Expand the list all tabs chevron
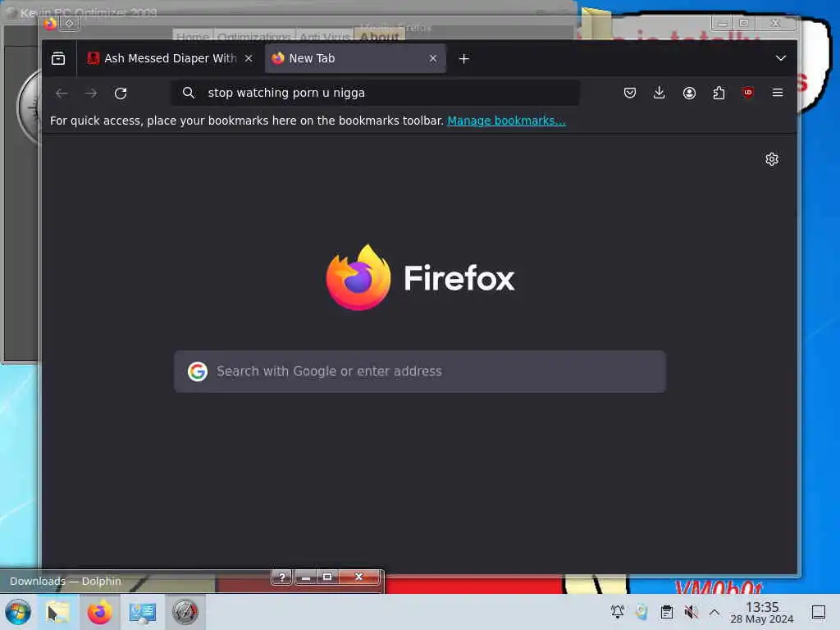This screenshot has width=840, height=630. point(781,58)
